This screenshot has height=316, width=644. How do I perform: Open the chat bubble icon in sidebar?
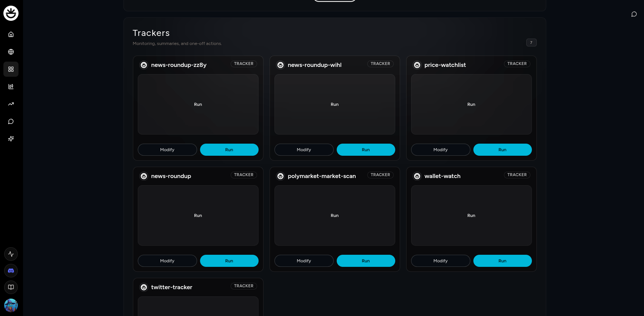point(11,121)
